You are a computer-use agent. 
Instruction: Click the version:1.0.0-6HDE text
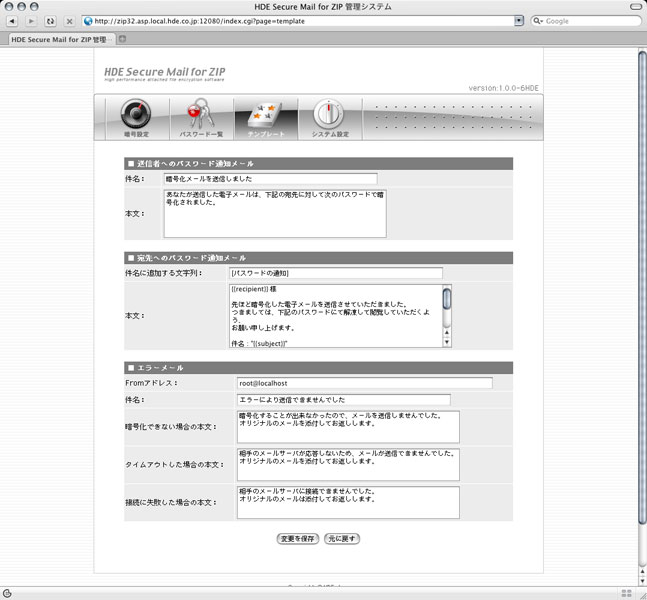(x=503, y=88)
